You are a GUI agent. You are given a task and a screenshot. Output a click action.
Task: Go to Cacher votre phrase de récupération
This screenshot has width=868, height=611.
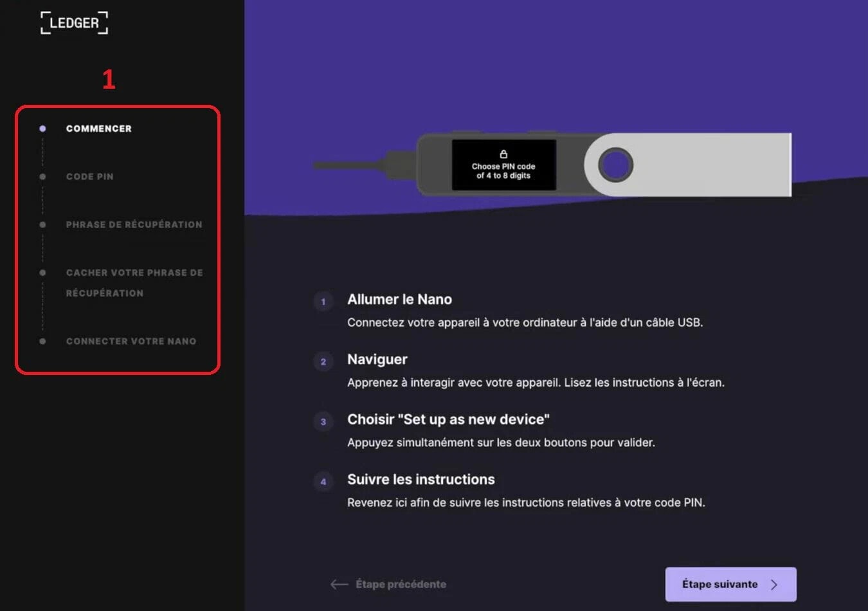click(134, 282)
